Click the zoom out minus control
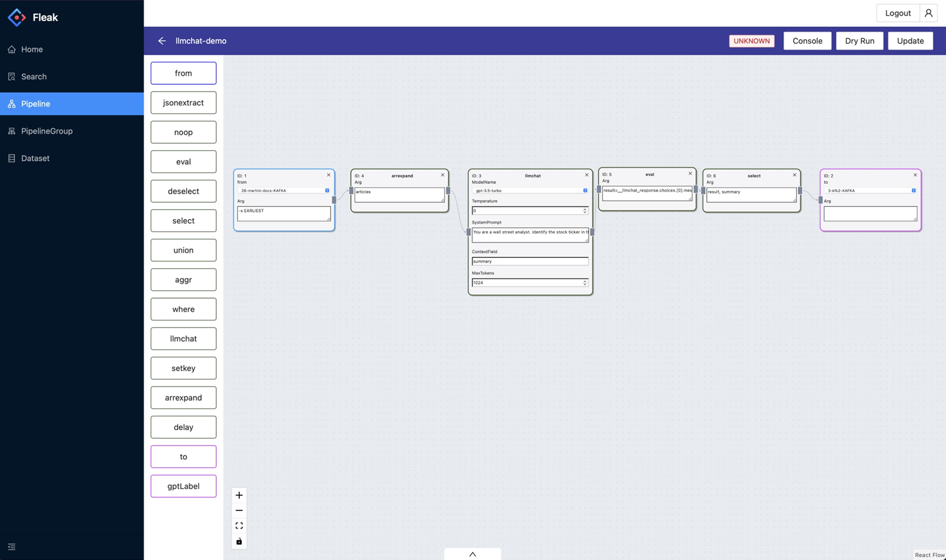Image resolution: width=946 pixels, height=560 pixels. [x=239, y=510]
